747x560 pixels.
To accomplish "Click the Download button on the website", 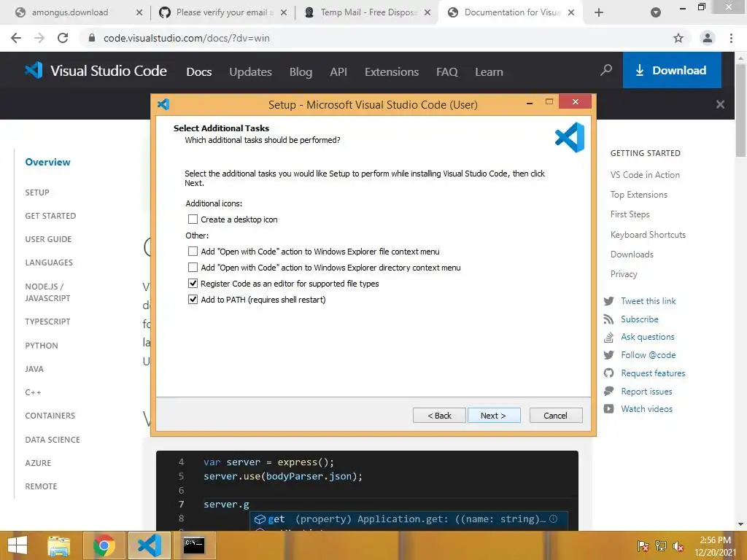I will coord(672,71).
